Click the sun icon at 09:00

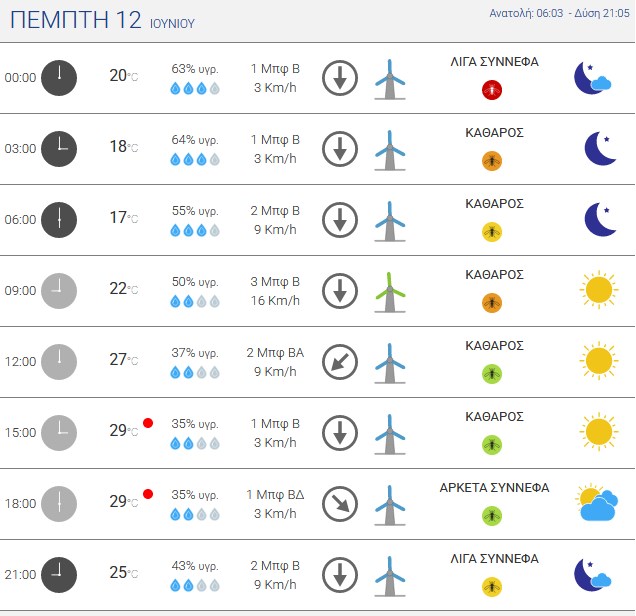[x=599, y=290]
